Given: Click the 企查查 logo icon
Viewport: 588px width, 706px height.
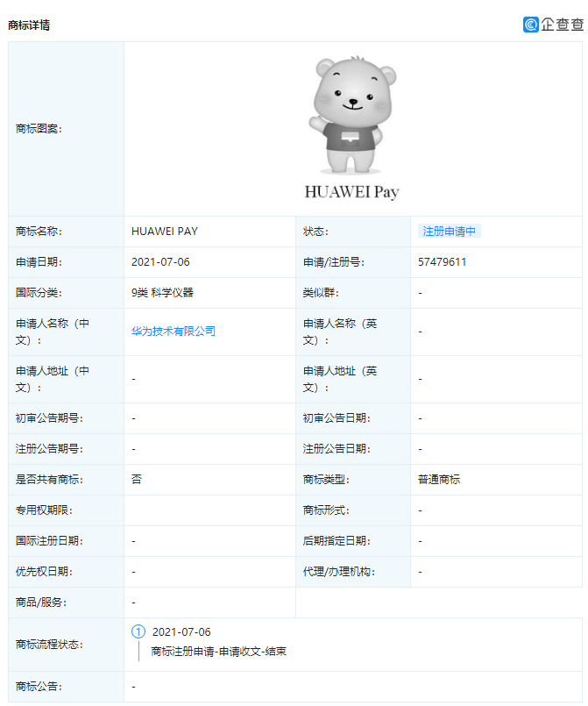Looking at the screenshot, I should coord(531,25).
